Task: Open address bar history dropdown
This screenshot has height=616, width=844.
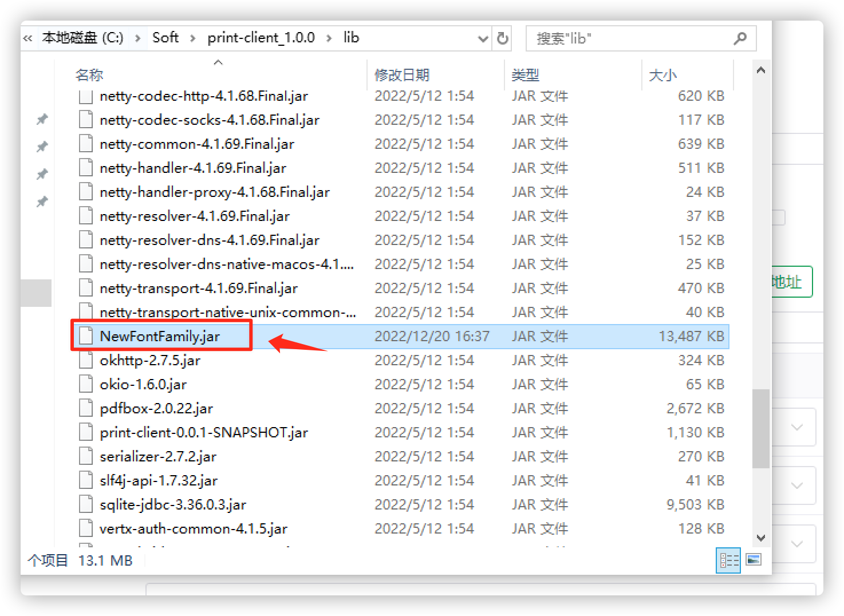Action: coord(483,38)
